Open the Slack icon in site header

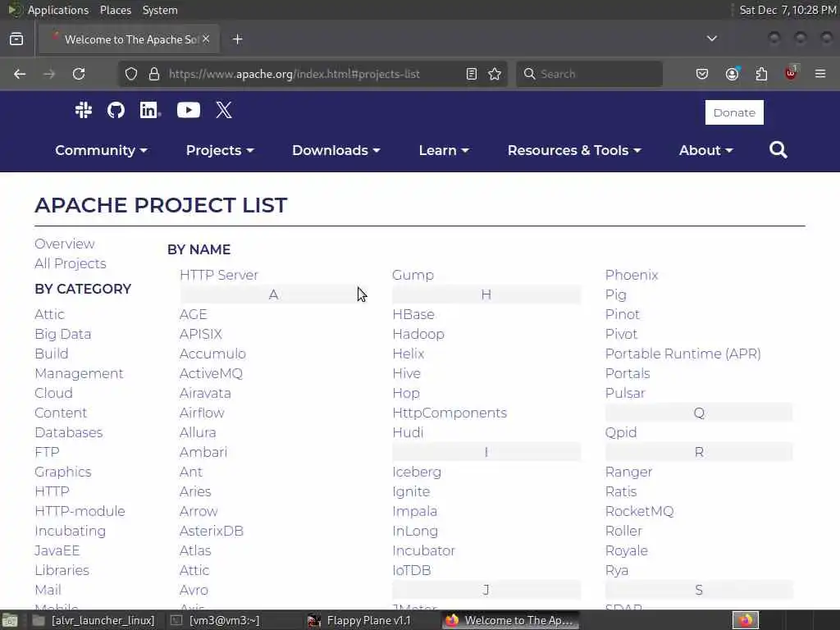tap(84, 111)
